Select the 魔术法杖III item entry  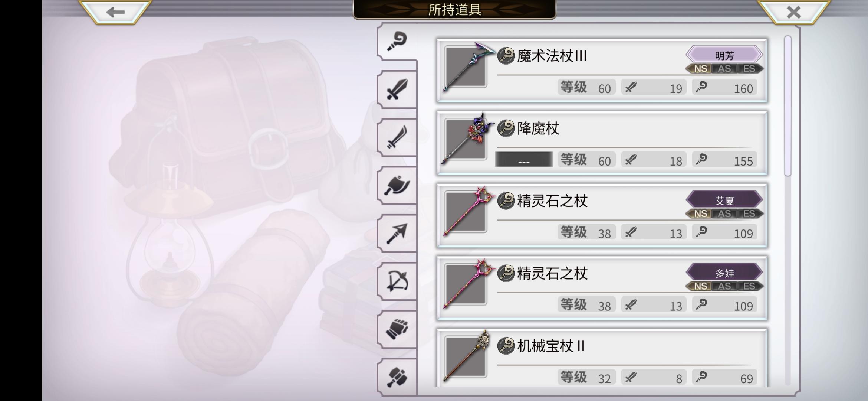[602, 70]
